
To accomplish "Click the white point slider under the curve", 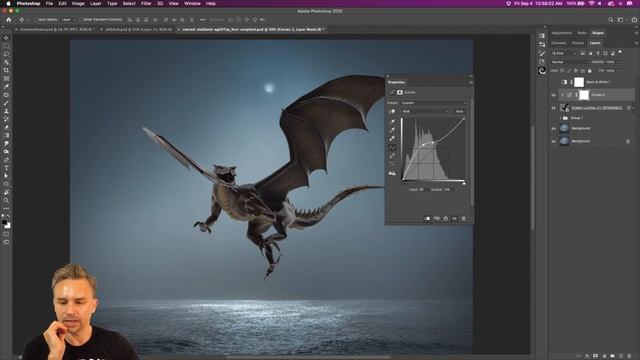I will pos(464,183).
